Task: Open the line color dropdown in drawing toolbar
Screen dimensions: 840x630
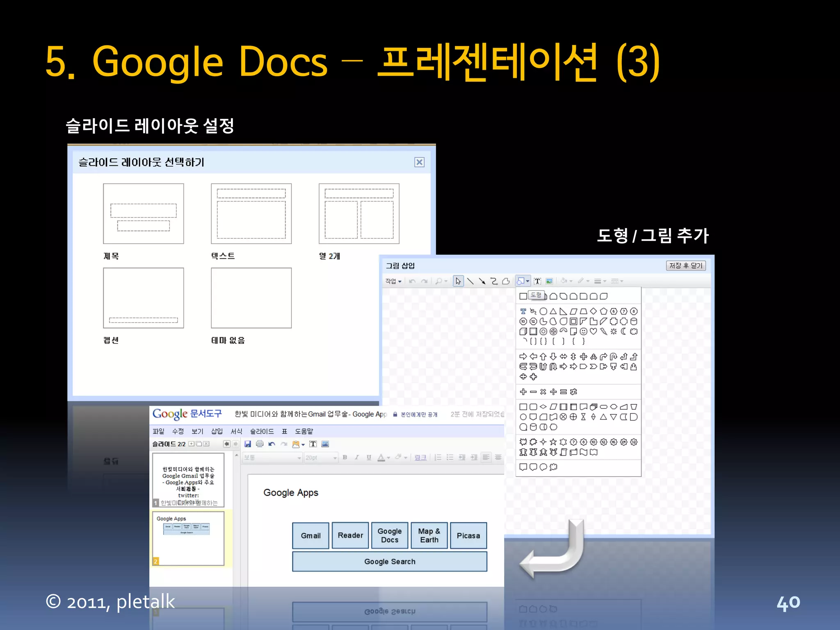Action: pyautogui.click(x=583, y=281)
